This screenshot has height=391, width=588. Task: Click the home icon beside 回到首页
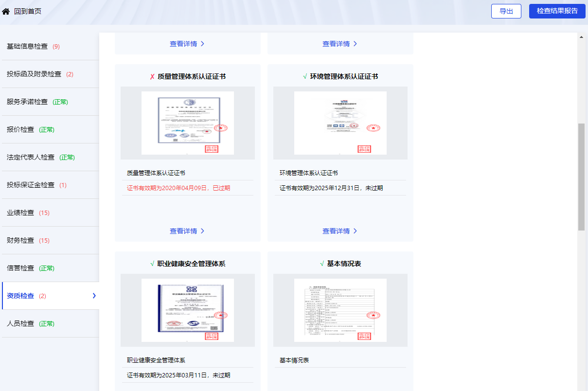click(6, 11)
